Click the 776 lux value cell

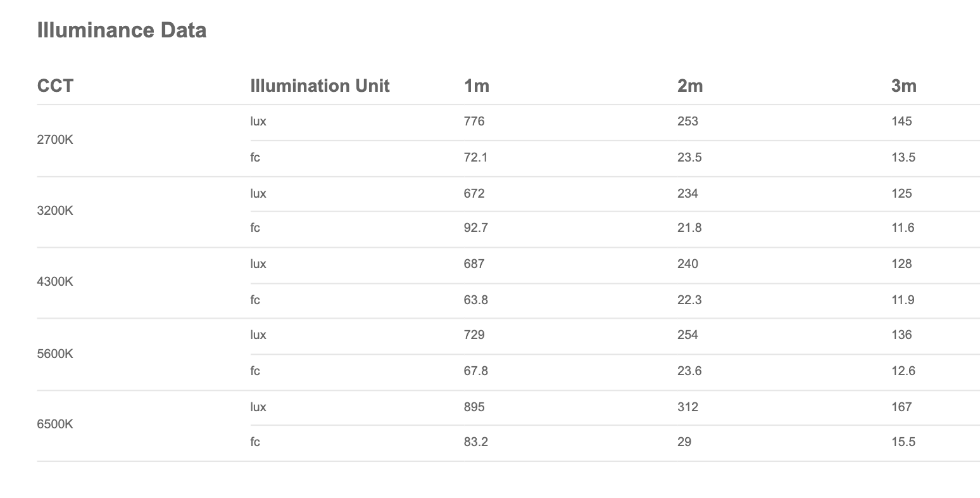pos(474,121)
